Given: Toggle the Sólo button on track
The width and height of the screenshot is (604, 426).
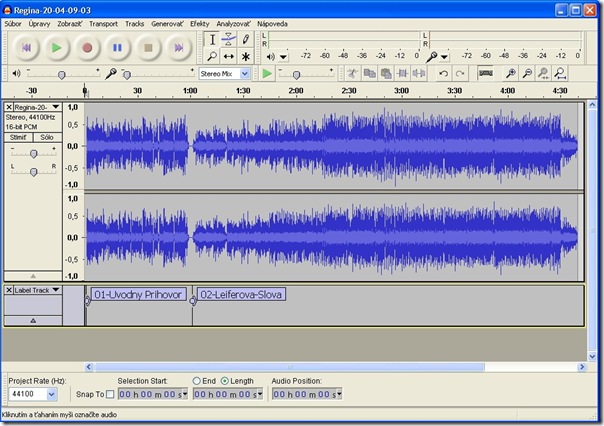Looking at the screenshot, I should coord(47,137).
